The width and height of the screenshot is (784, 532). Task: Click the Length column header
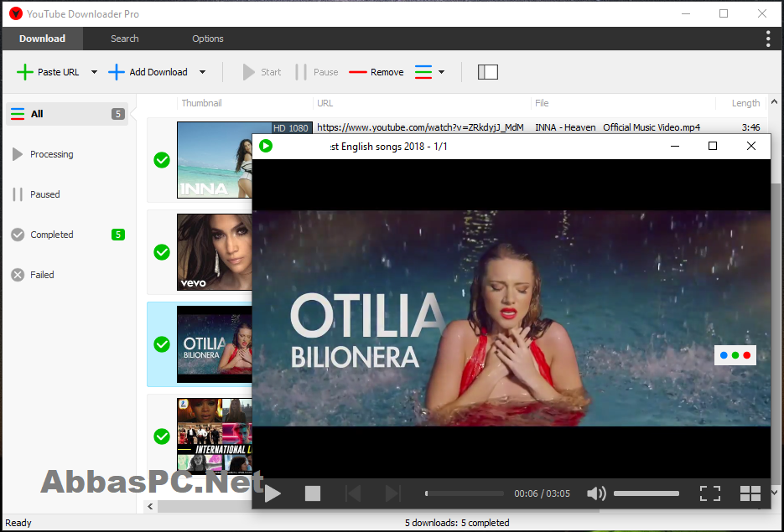click(x=745, y=103)
